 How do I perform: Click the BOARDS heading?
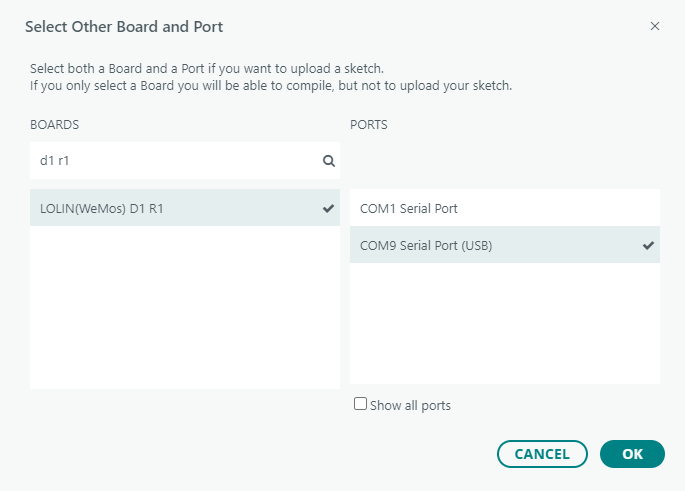(x=55, y=125)
